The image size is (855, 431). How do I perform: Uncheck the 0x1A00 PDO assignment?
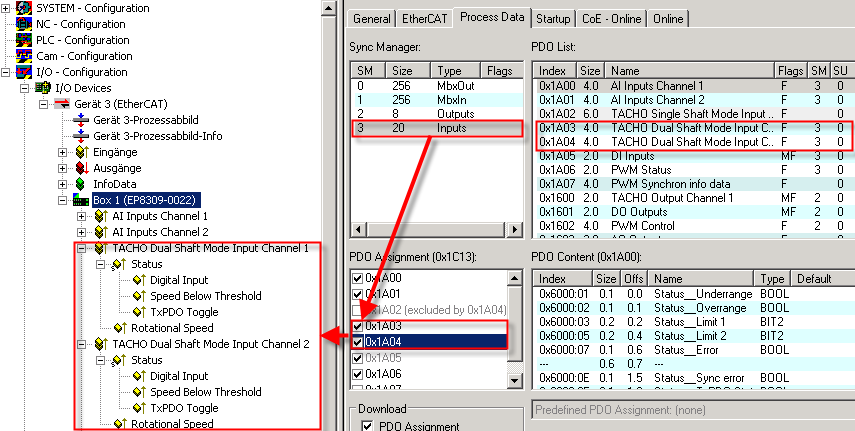pyautogui.click(x=358, y=278)
